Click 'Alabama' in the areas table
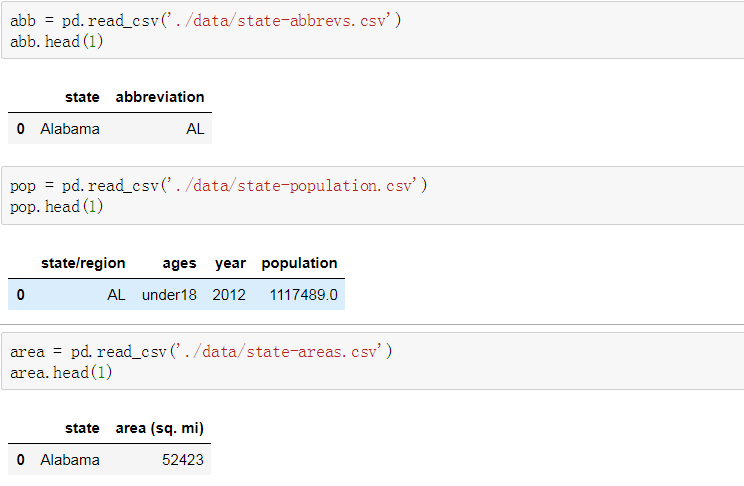This screenshot has height=486, width=744. (70, 460)
